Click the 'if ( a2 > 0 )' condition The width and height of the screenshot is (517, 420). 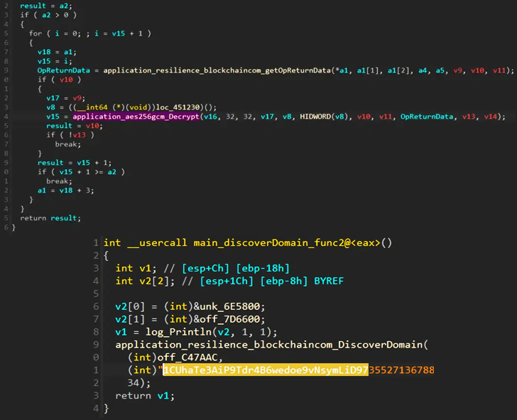[x=48, y=15]
